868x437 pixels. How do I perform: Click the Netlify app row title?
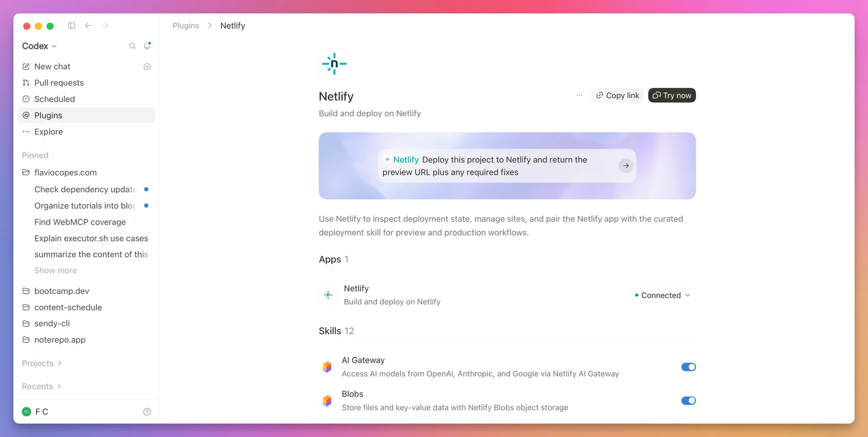[356, 288]
